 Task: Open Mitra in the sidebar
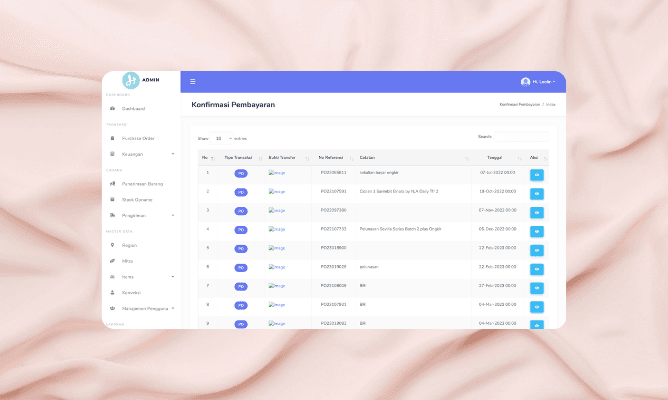click(127, 261)
